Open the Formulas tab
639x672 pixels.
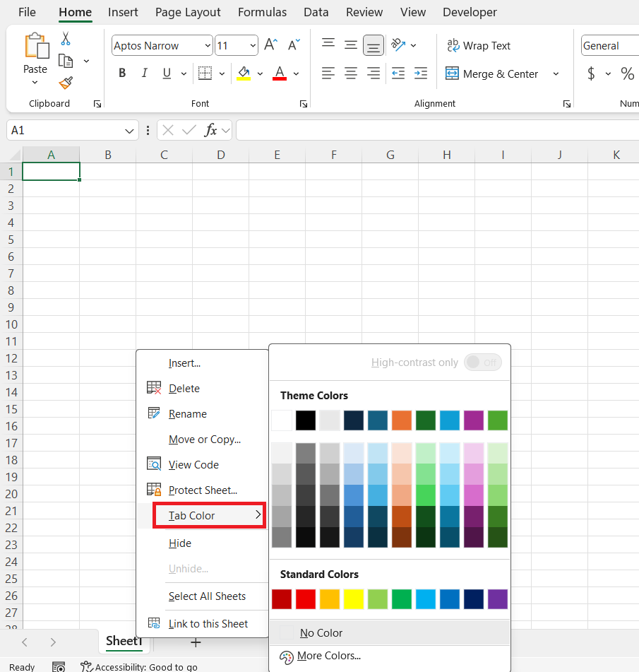coord(262,12)
